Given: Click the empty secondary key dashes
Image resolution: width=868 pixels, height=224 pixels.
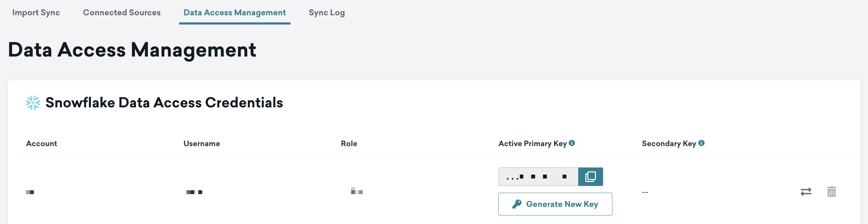Looking at the screenshot, I should (x=645, y=192).
